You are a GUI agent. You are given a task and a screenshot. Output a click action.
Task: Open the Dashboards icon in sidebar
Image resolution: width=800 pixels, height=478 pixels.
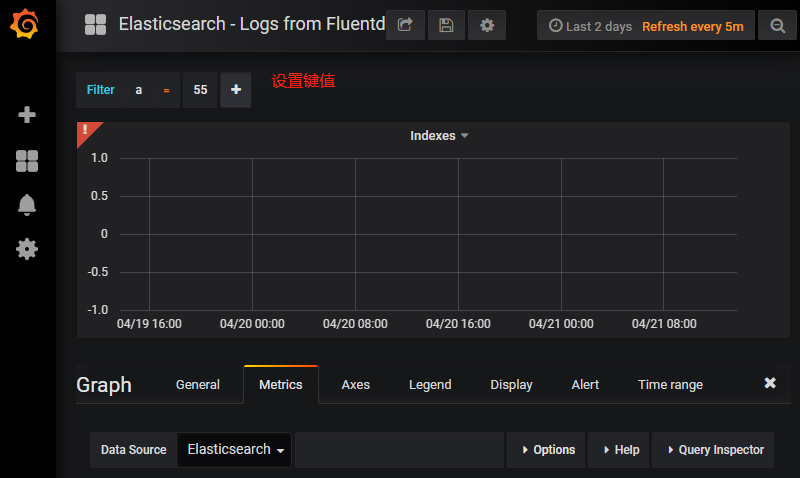pos(27,161)
